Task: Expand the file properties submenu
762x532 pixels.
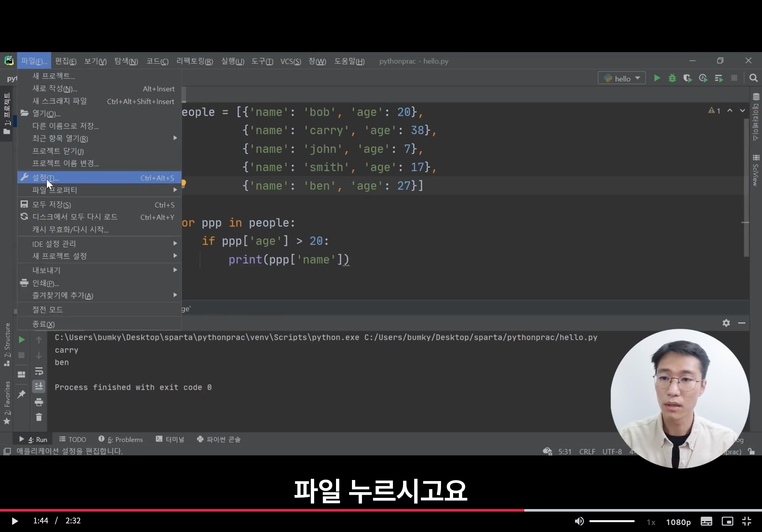Action: point(99,190)
